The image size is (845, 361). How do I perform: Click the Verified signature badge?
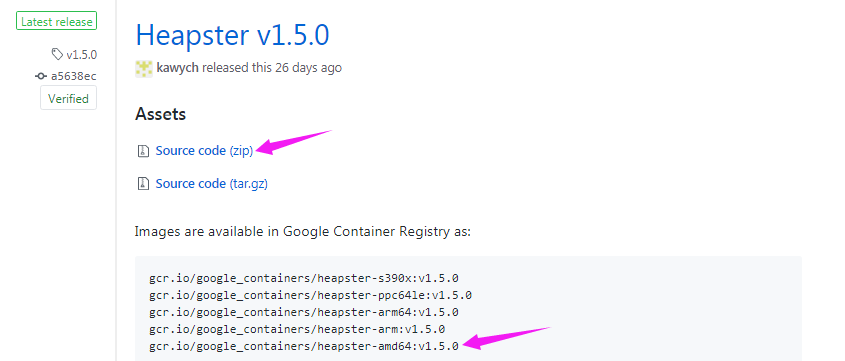pyautogui.click(x=68, y=99)
